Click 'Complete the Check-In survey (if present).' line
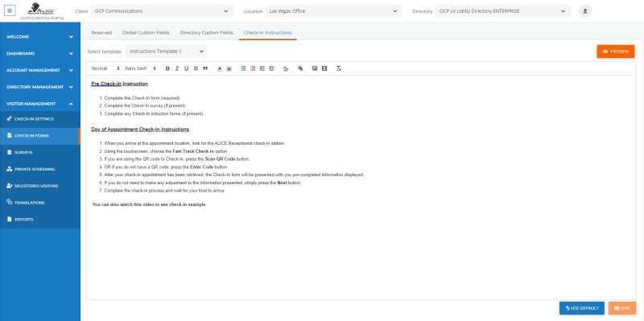Image resolution: width=644 pixels, height=321 pixels. coord(145,106)
